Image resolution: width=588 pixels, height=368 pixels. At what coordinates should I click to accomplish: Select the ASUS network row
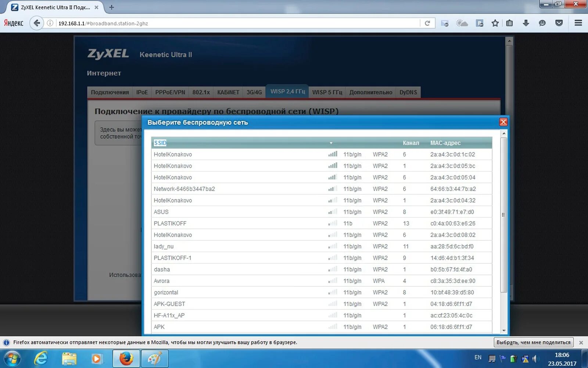click(322, 212)
